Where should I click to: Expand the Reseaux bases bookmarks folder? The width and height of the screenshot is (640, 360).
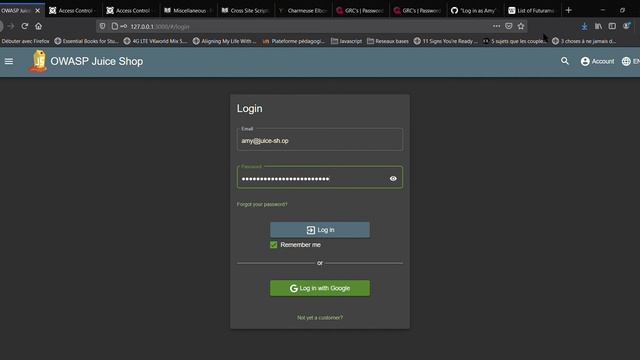(388, 41)
